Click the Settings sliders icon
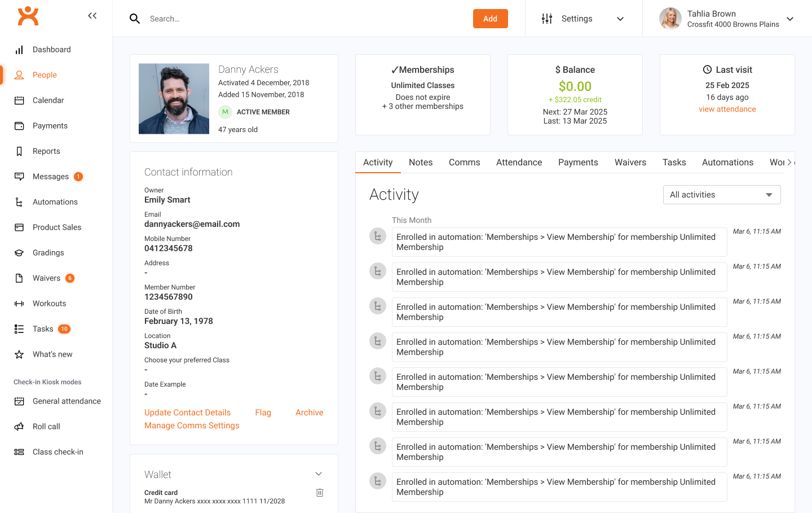 547,19
